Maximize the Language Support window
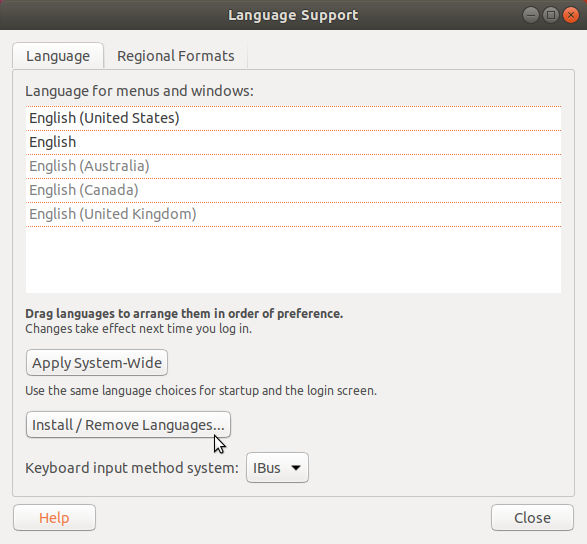Image resolution: width=587 pixels, height=544 pixels. (551, 15)
